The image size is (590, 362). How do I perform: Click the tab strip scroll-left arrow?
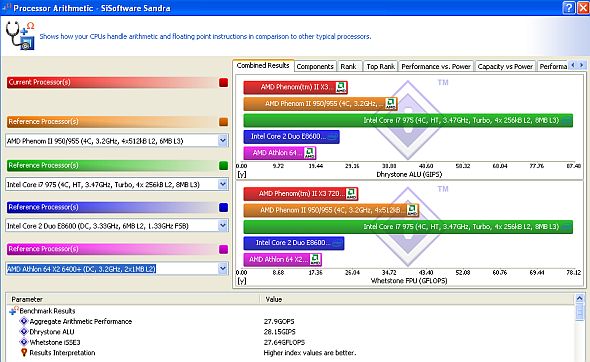click(573, 65)
